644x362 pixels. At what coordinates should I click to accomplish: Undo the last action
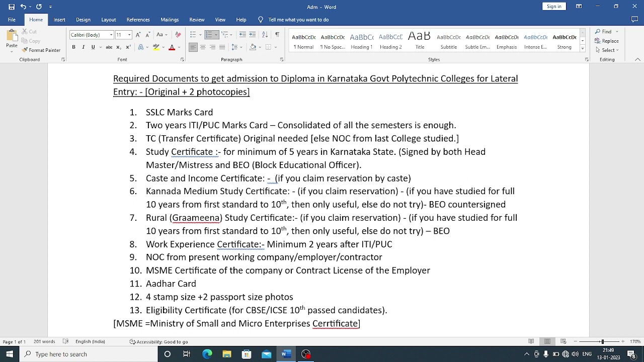pyautogui.click(x=23, y=7)
